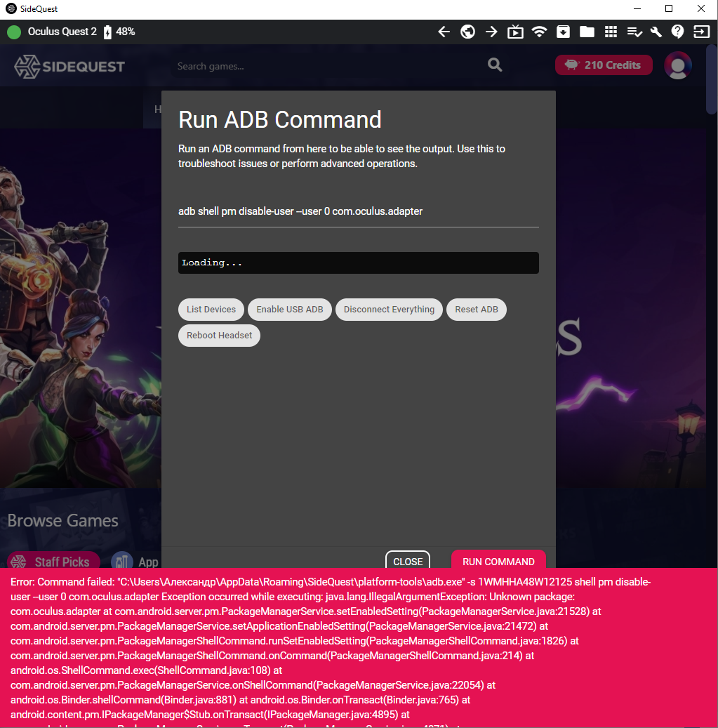Viewport: 718px width, 728px height.
Task: Click the Loading... output console
Action: pos(359,263)
